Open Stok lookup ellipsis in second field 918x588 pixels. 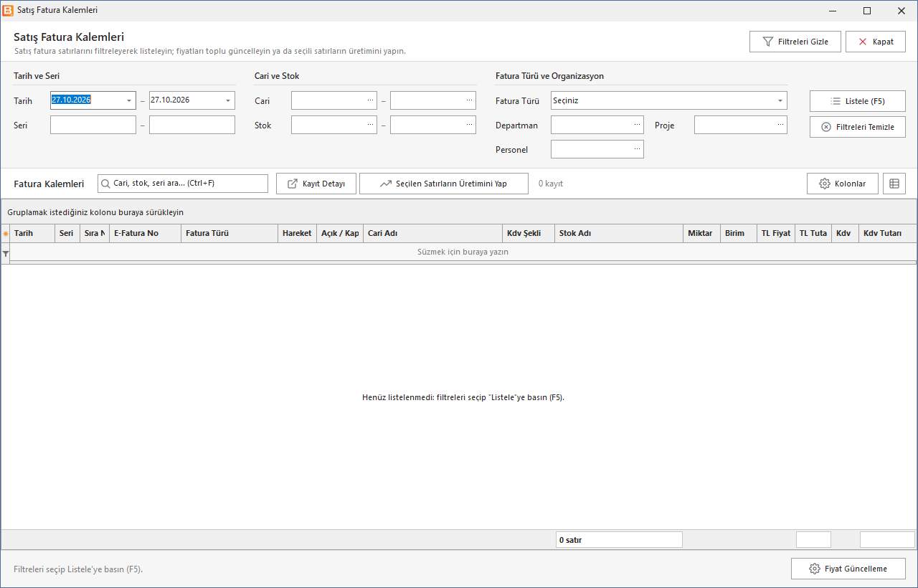(469, 125)
